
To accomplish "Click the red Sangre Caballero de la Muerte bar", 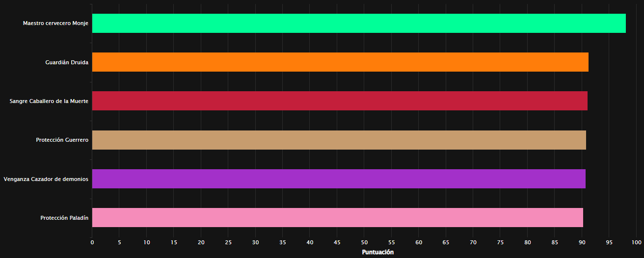I will point(340,101).
